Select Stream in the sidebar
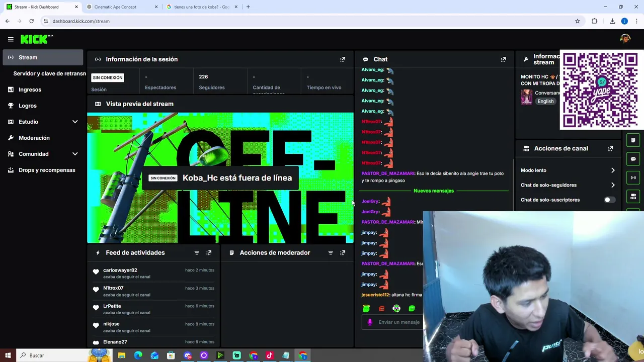 pos(43,57)
